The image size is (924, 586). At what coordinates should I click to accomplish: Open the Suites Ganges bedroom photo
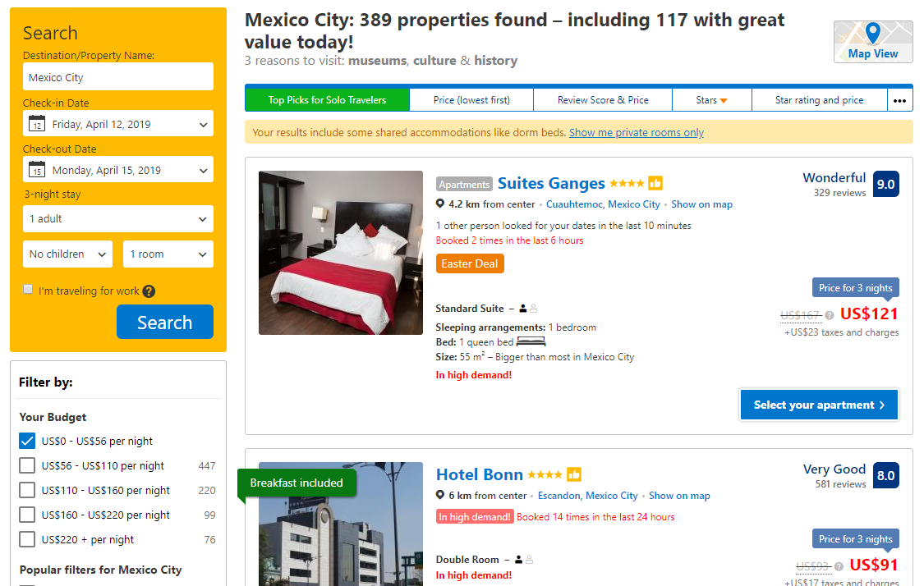(x=341, y=253)
